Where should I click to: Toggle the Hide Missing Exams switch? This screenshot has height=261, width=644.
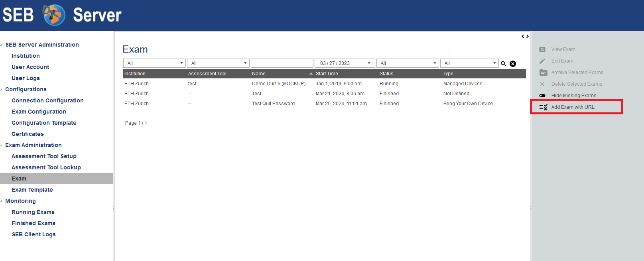click(542, 96)
